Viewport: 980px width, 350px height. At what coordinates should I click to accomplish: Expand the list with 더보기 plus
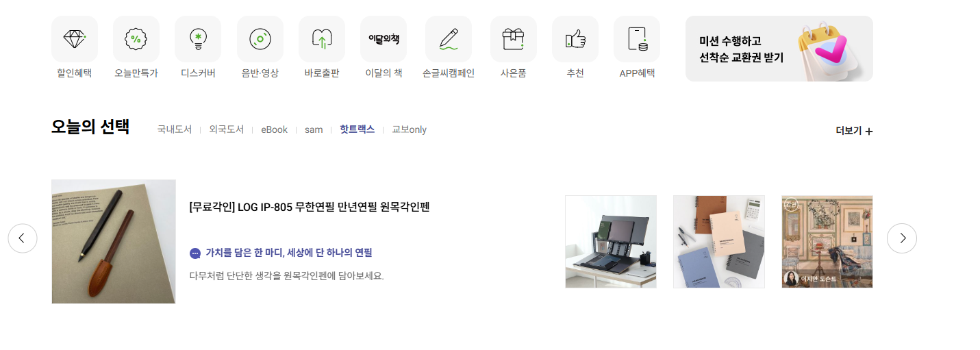click(x=854, y=131)
